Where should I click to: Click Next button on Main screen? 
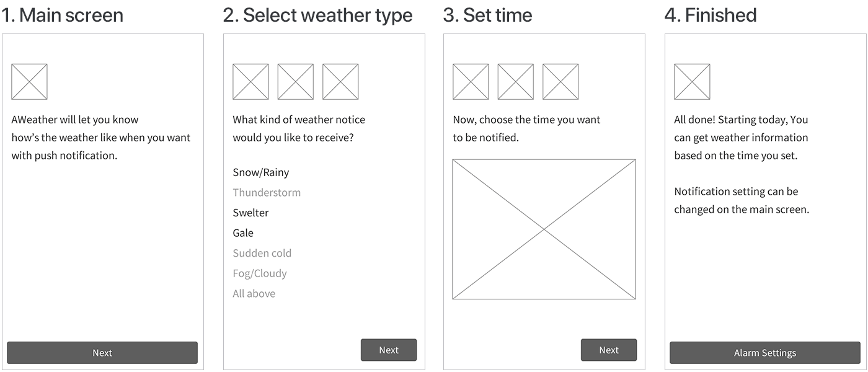[102, 353]
